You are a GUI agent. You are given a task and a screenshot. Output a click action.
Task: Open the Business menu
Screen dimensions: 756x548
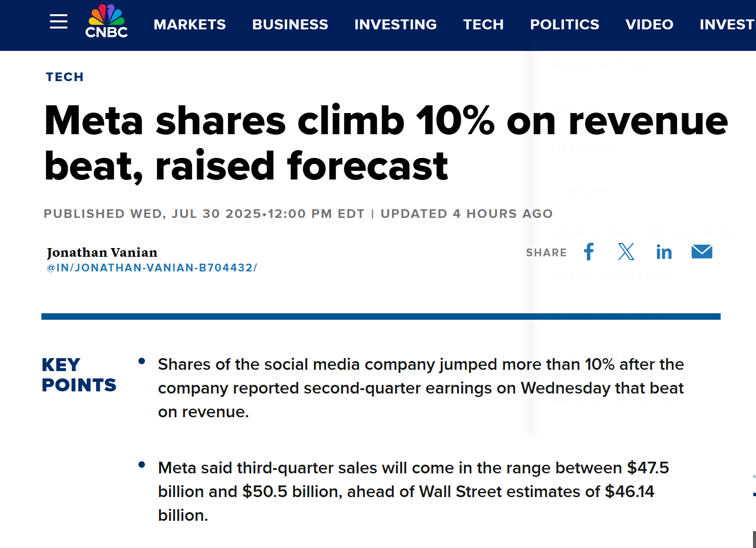pos(290,25)
